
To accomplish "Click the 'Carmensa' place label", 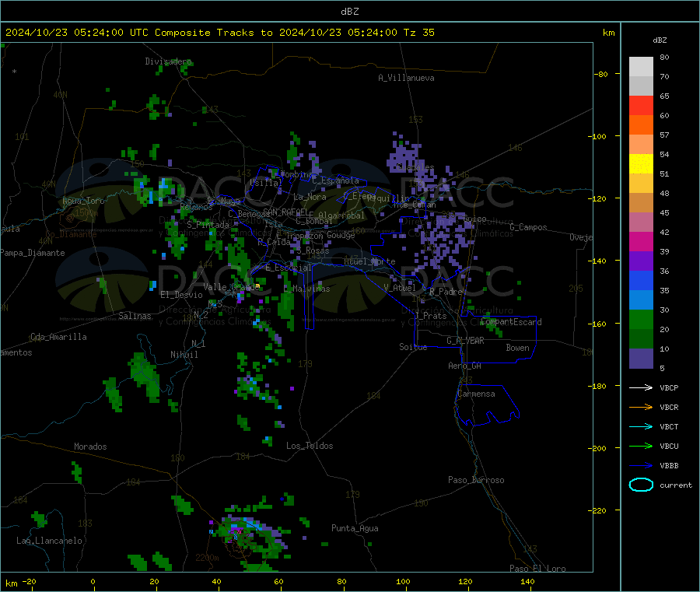I will click(476, 394).
